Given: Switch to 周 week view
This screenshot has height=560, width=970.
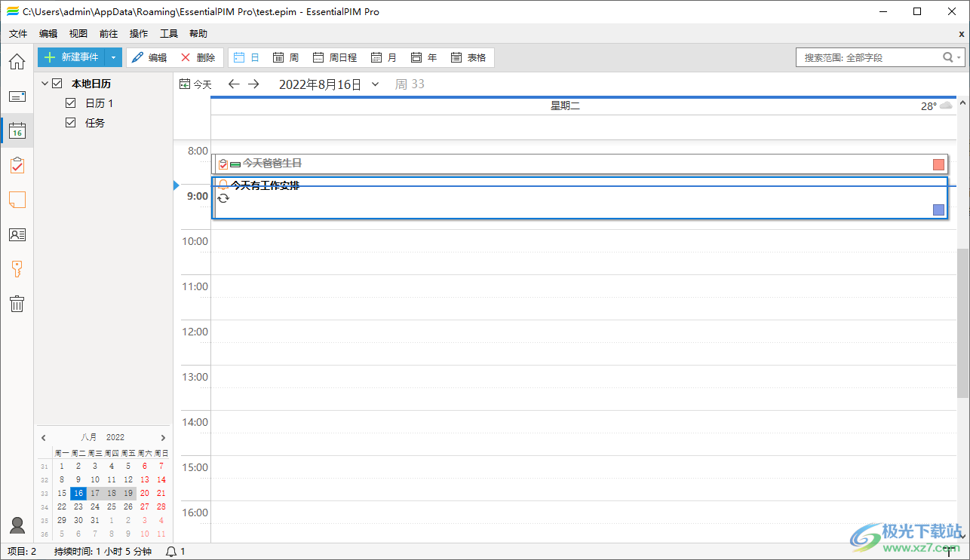Looking at the screenshot, I should tap(286, 57).
